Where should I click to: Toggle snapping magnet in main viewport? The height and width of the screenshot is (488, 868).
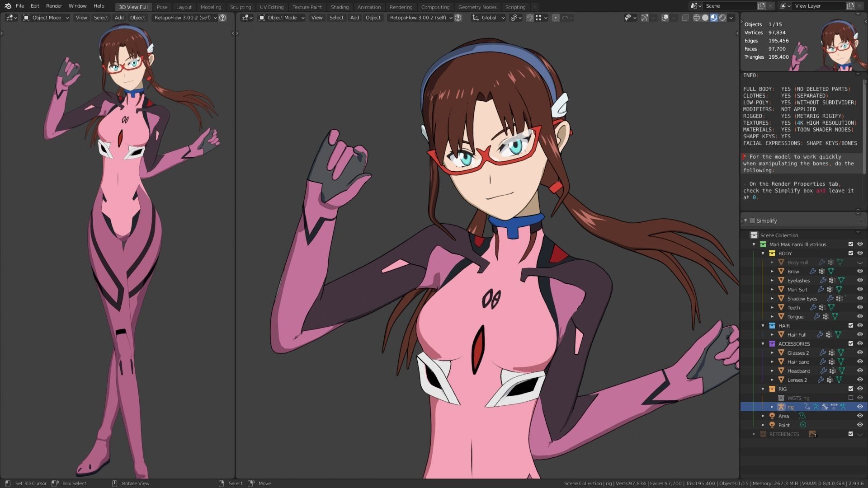(530, 18)
